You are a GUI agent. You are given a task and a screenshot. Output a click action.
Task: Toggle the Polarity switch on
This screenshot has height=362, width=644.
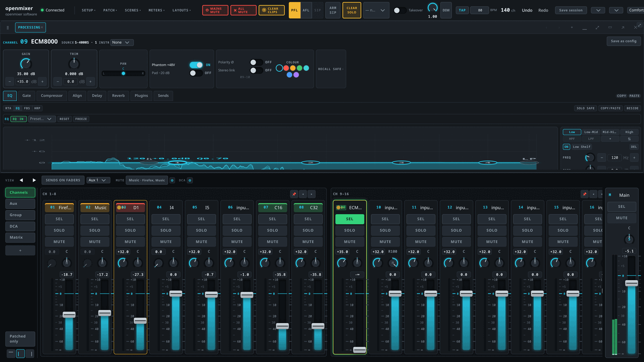pos(256,62)
